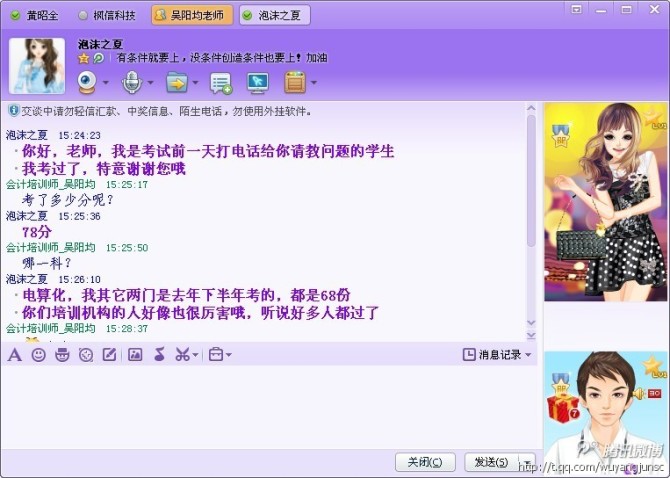670x478 pixels.
Task: Open the emoticon smiley picker
Action: 38,355
